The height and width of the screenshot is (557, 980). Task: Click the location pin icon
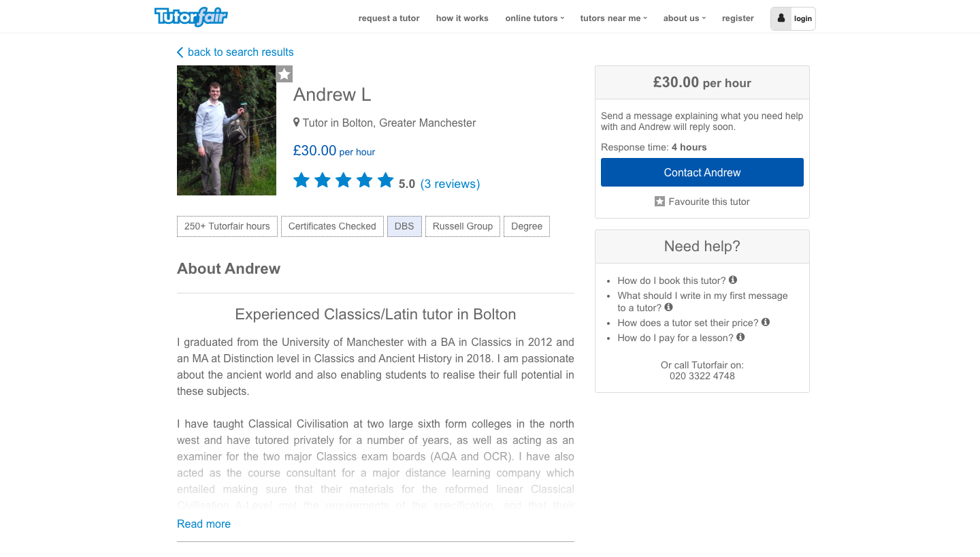[297, 123]
